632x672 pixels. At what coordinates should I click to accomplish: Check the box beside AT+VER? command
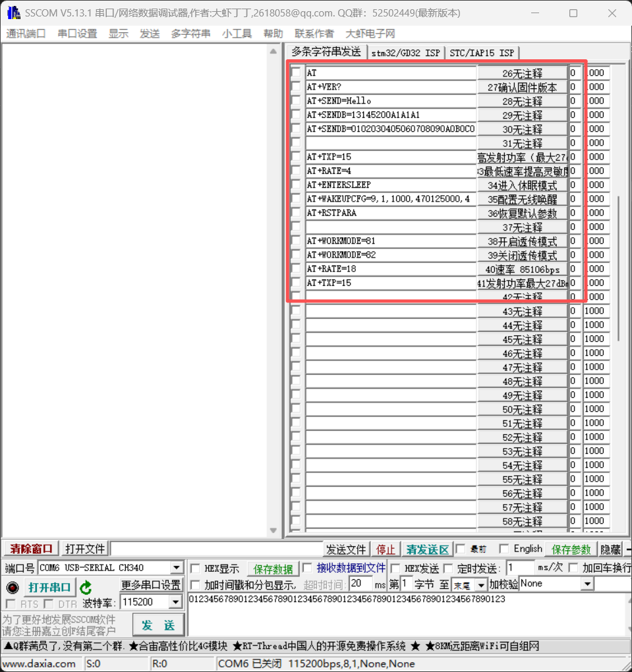pos(296,86)
